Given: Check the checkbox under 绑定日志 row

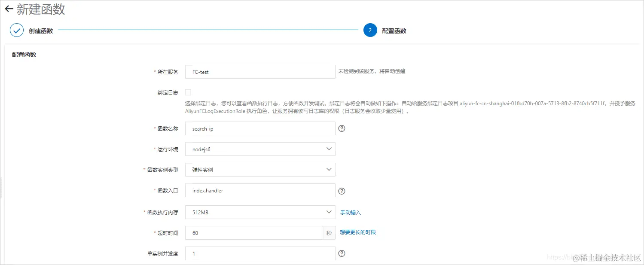Looking at the screenshot, I should tap(188, 92).
